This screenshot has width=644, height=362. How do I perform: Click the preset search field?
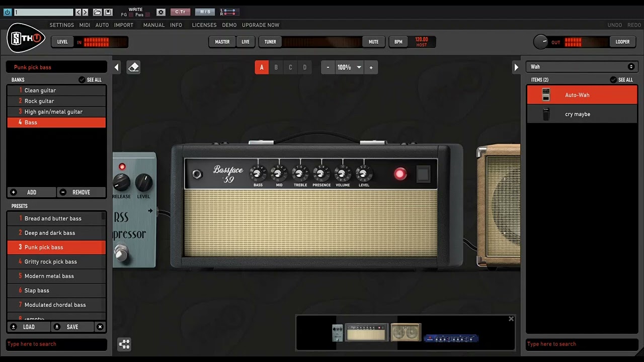[x=56, y=344]
